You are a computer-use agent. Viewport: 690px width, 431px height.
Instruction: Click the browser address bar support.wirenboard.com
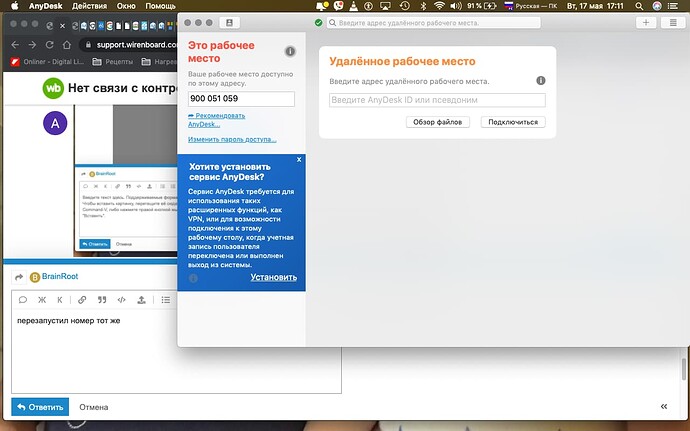pyautogui.click(x=137, y=45)
